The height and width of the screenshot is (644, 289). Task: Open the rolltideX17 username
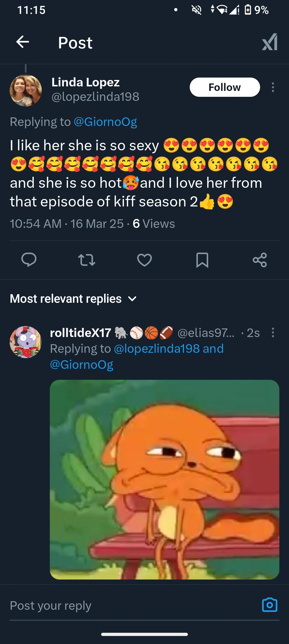tap(81, 333)
